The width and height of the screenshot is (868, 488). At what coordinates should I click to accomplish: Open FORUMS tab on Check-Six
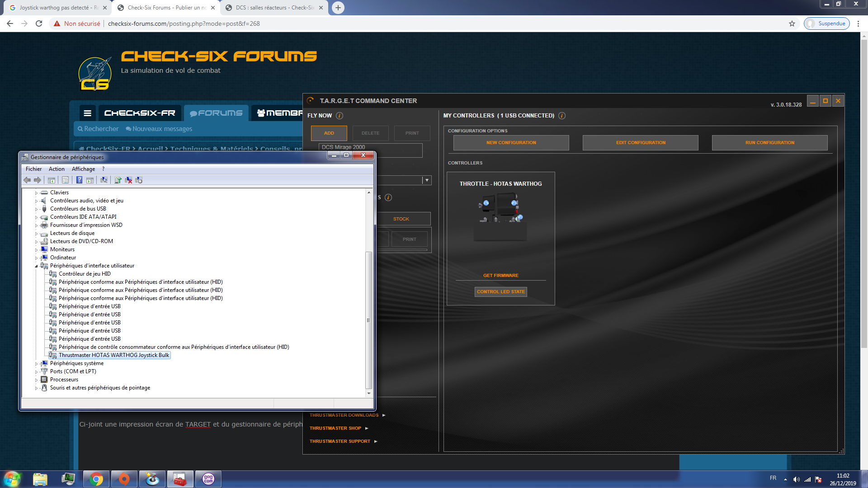216,113
